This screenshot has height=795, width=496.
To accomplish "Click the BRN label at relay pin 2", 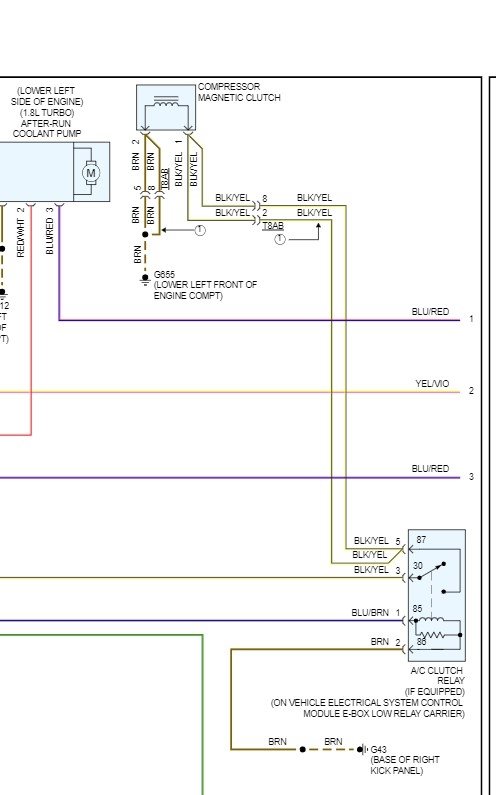I will (x=379, y=641).
